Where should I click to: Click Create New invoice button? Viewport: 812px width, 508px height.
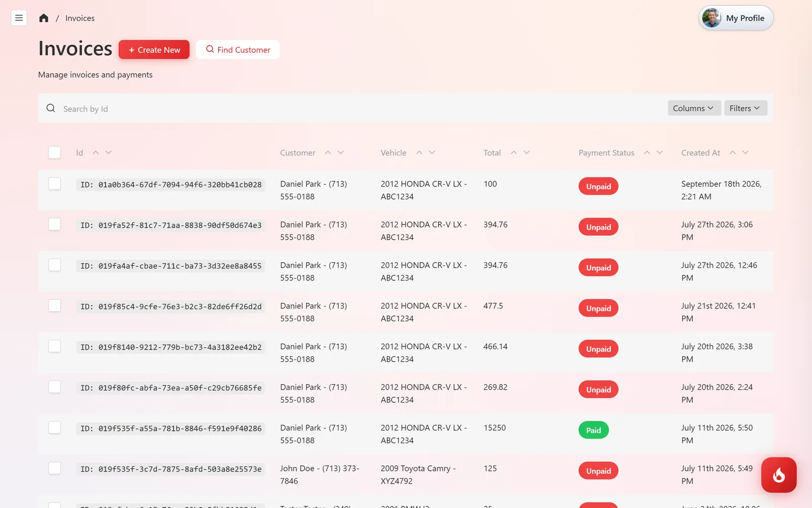tap(154, 50)
